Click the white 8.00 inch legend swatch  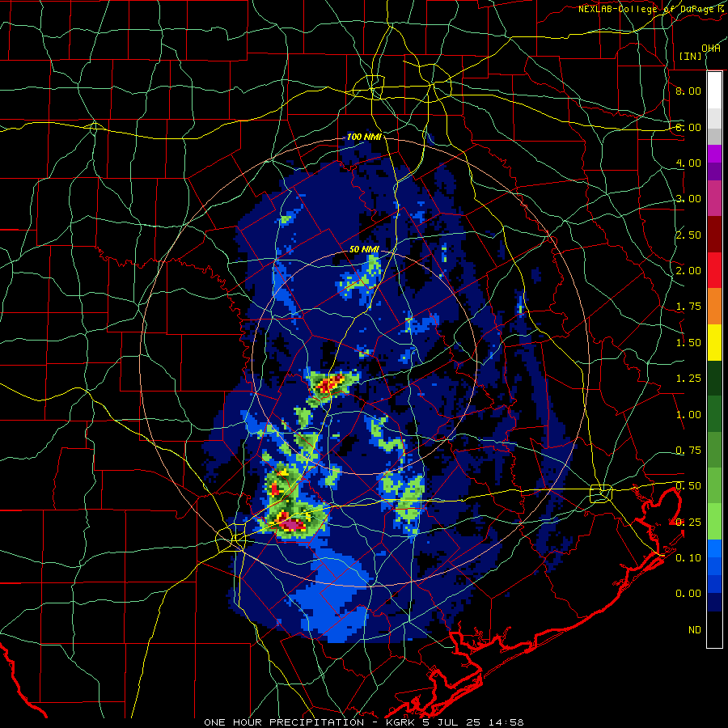pos(714,90)
